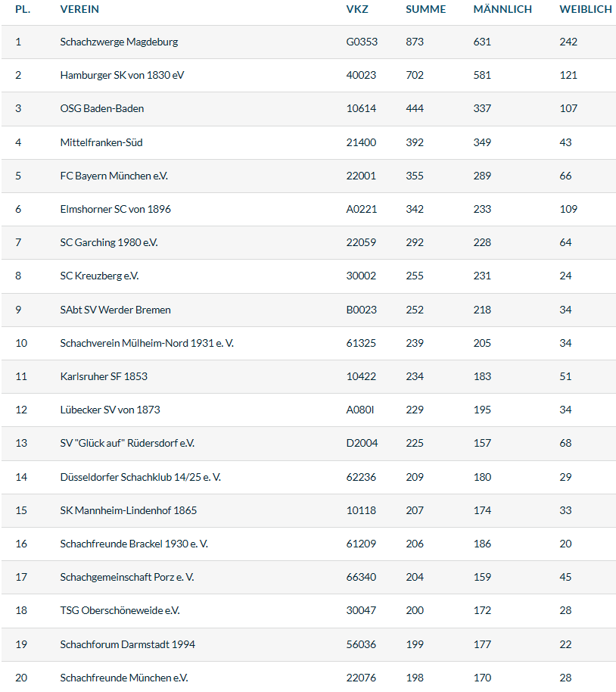
Task: Select Hamburger SK von 1830 eV
Action: point(122,75)
